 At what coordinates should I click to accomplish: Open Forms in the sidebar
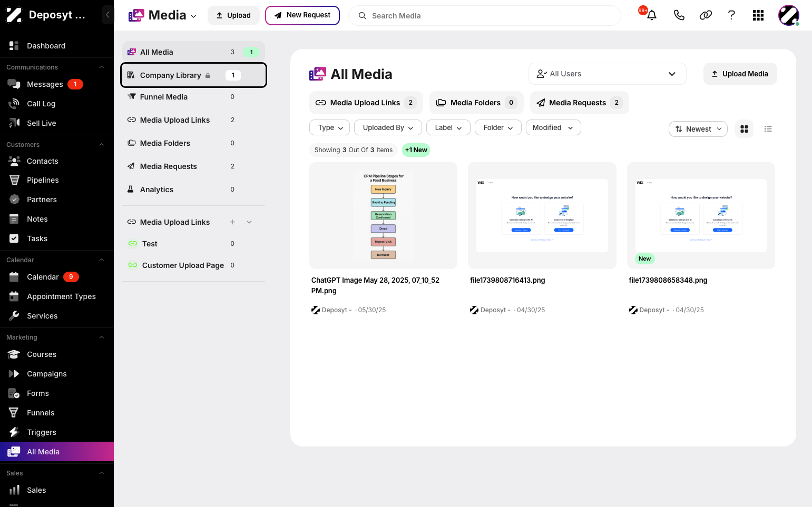pyautogui.click(x=57, y=393)
